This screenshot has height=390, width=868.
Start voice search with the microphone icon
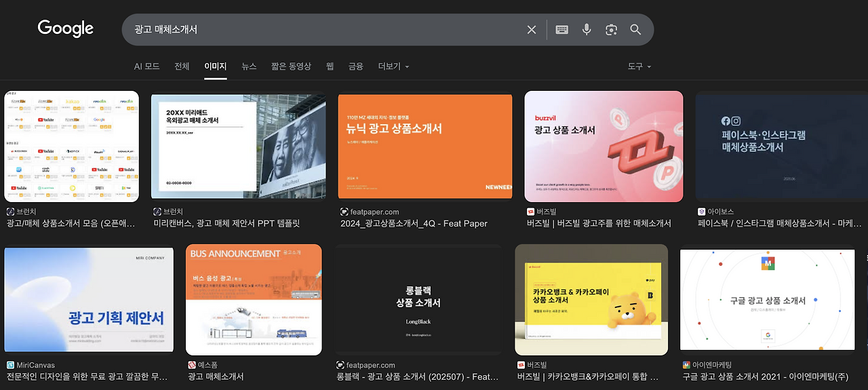tap(587, 30)
